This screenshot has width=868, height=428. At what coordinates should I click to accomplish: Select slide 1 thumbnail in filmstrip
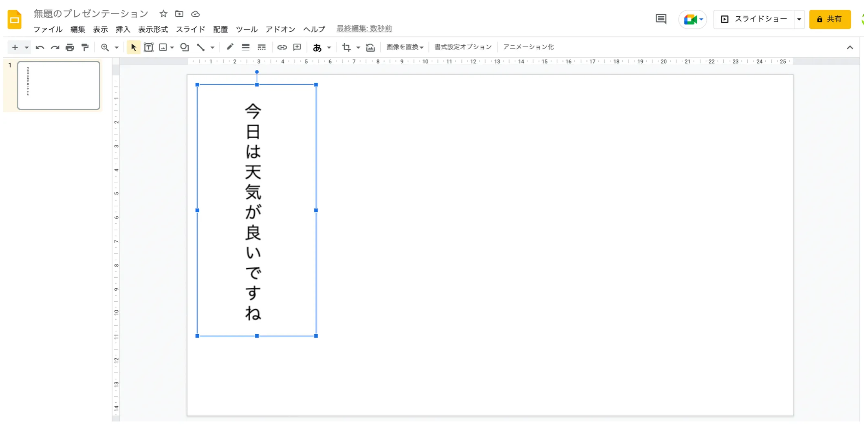pyautogui.click(x=59, y=86)
